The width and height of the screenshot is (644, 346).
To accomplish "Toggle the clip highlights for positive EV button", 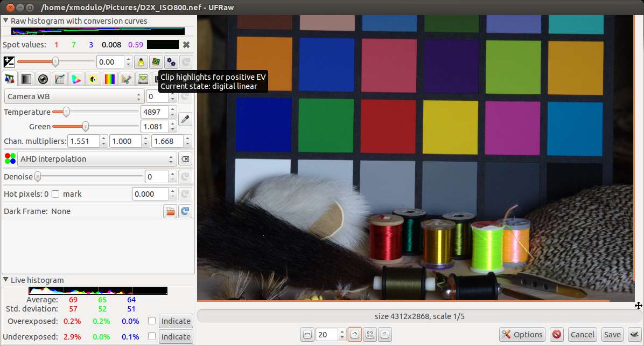I will [156, 62].
